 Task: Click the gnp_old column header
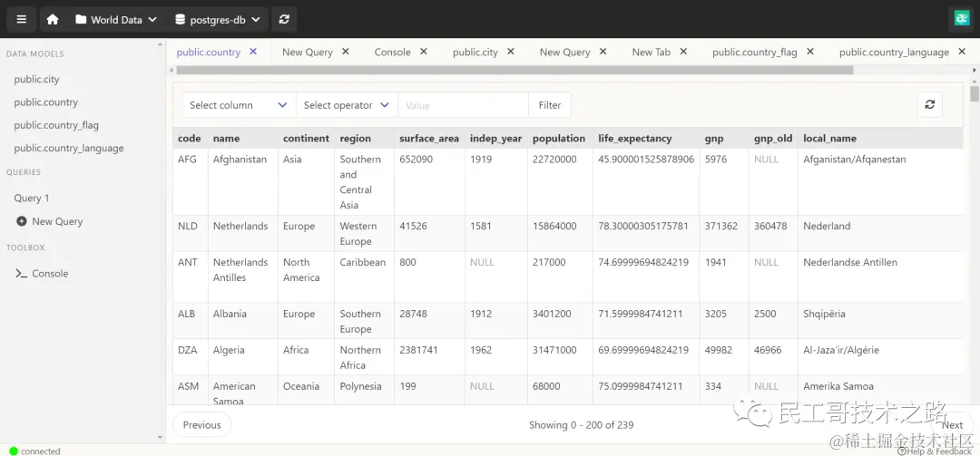tap(773, 138)
